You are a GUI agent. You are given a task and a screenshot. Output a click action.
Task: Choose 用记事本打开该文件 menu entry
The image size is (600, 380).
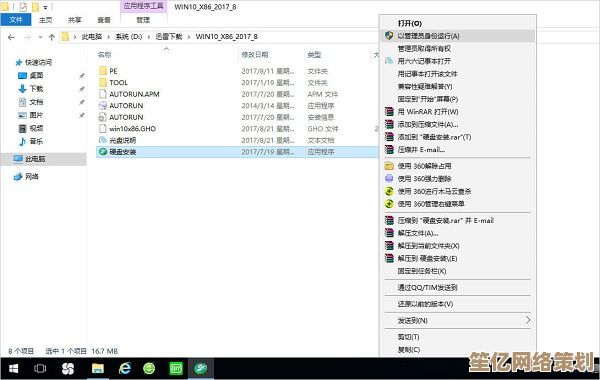[427, 74]
